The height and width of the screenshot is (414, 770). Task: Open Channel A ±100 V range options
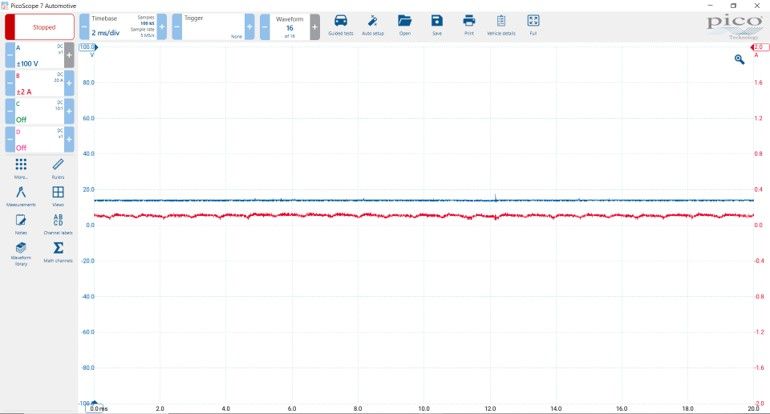click(x=39, y=55)
